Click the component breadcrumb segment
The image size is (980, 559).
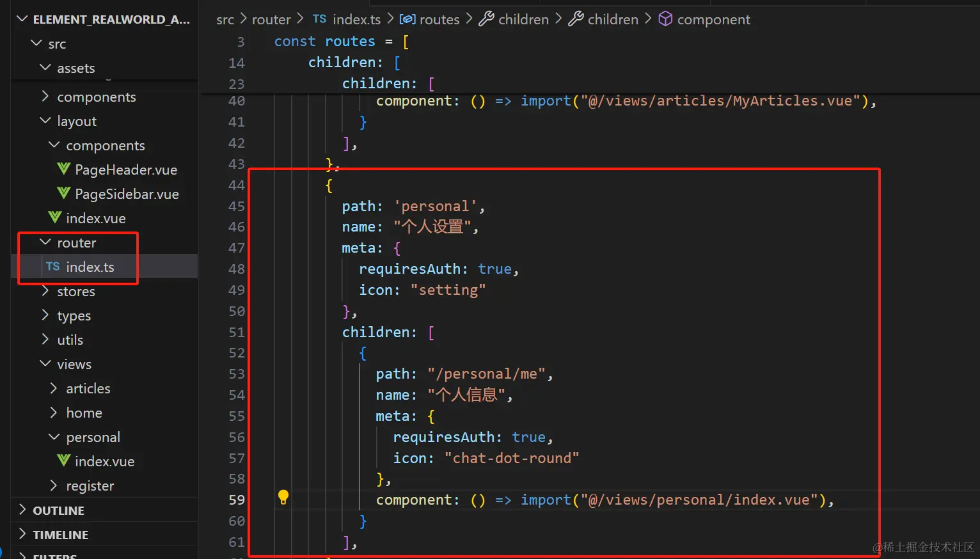(713, 20)
